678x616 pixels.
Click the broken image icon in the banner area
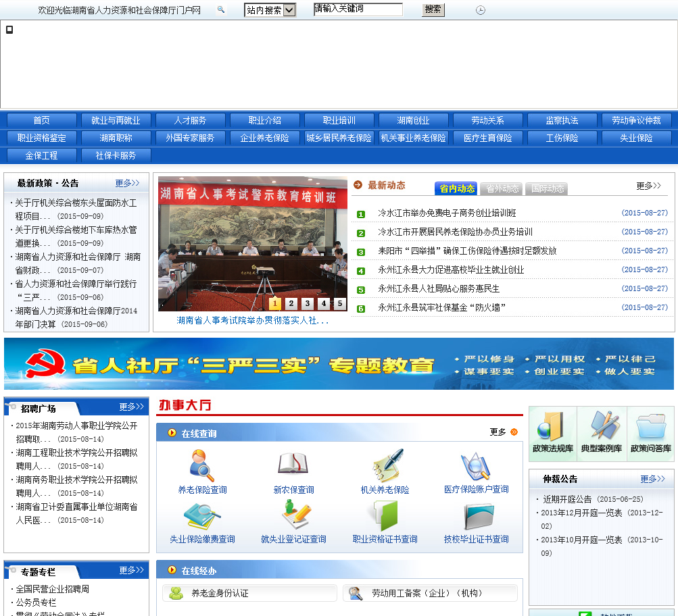point(9,29)
